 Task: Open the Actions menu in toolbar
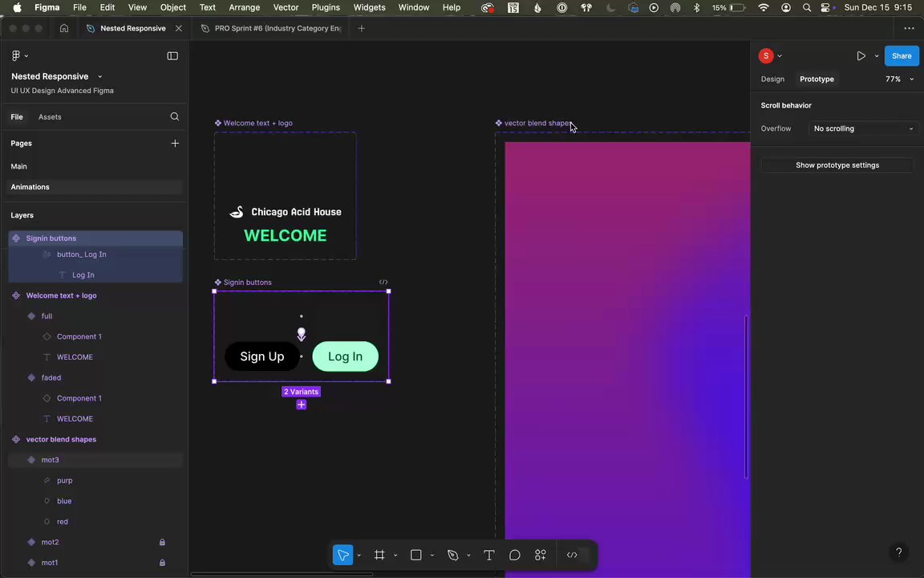[x=541, y=555]
